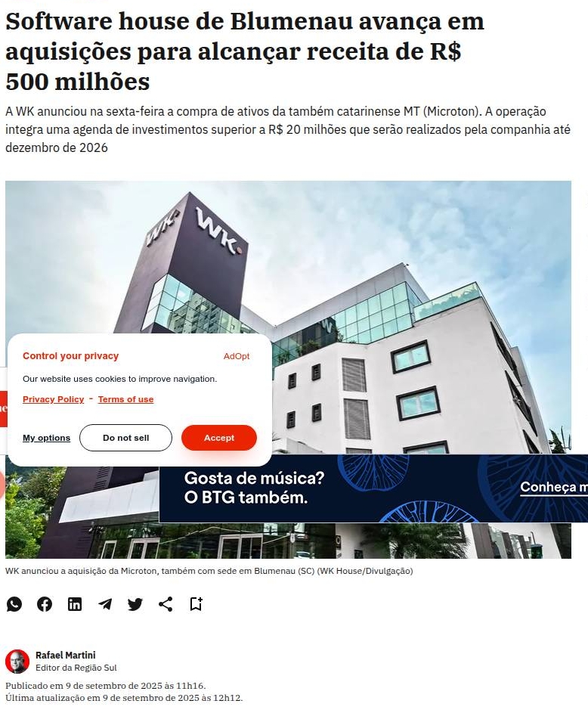Click the AdOpt provider link

coord(237,356)
